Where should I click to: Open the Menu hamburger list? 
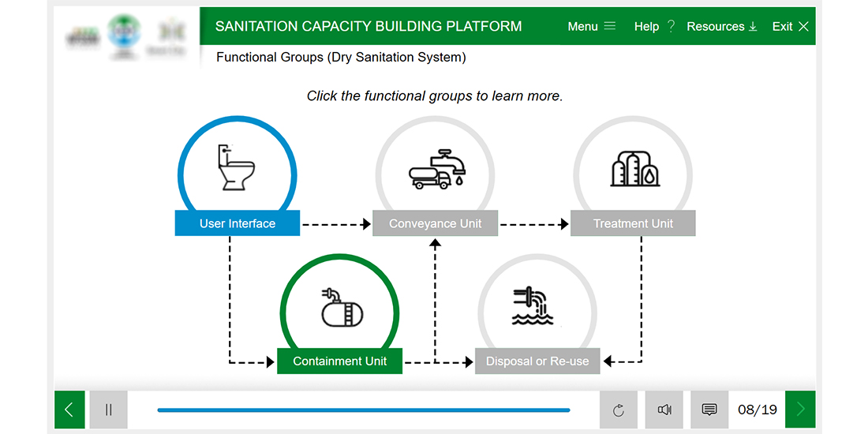point(591,27)
